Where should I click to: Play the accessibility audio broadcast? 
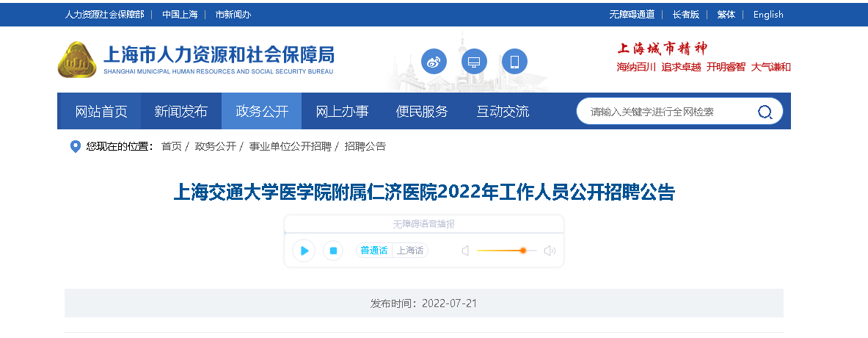click(x=303, y=251)
